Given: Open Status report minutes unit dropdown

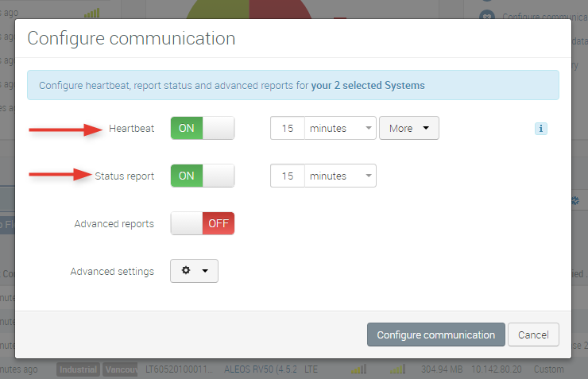Looking at the screenshot, I should coord(340,176).
